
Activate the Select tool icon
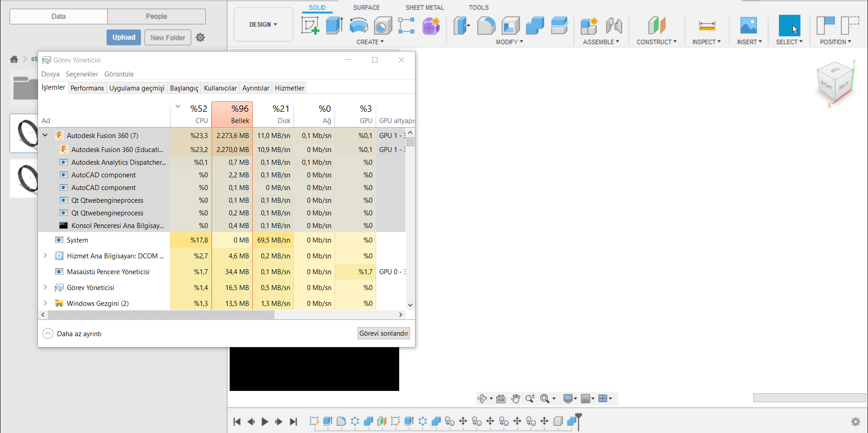[789, 25]
